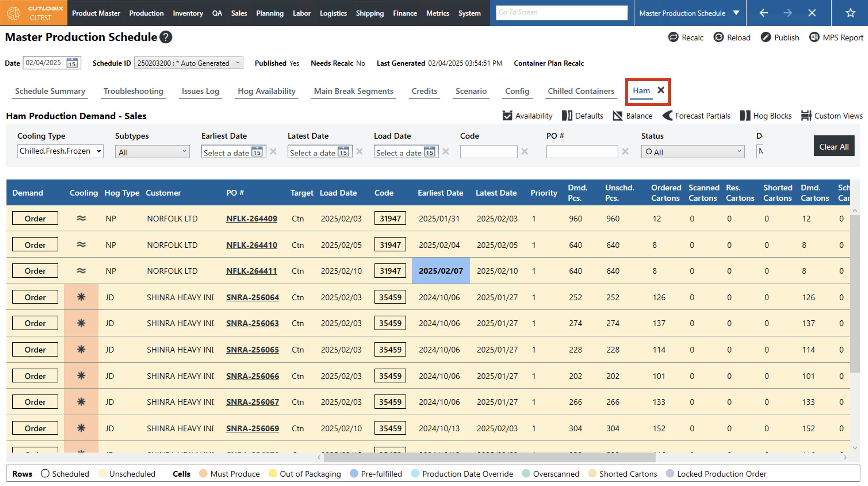Switch to the Hog Availability tab

pyautogui.click(x=266, y=91)
